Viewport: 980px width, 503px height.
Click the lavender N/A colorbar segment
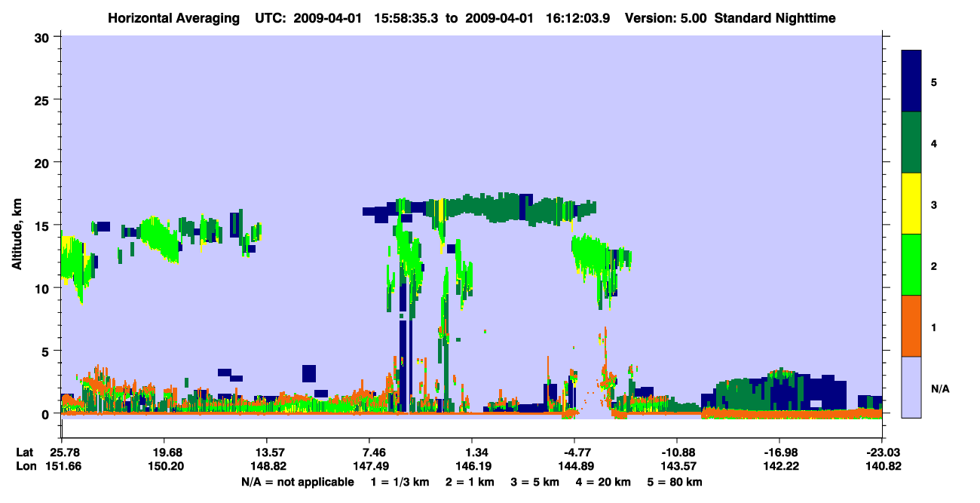(912, 387)
